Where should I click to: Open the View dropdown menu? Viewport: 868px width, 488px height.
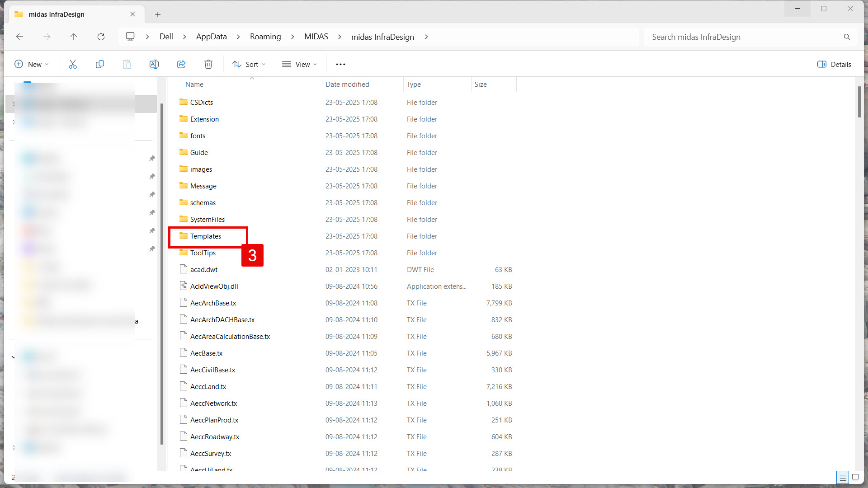click(299, 64)
